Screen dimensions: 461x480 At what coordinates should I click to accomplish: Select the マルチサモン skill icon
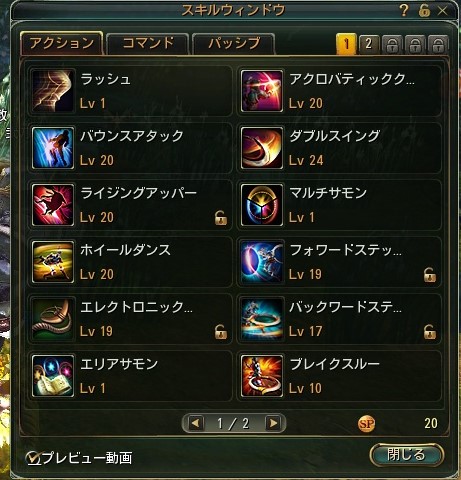point(262,205)
